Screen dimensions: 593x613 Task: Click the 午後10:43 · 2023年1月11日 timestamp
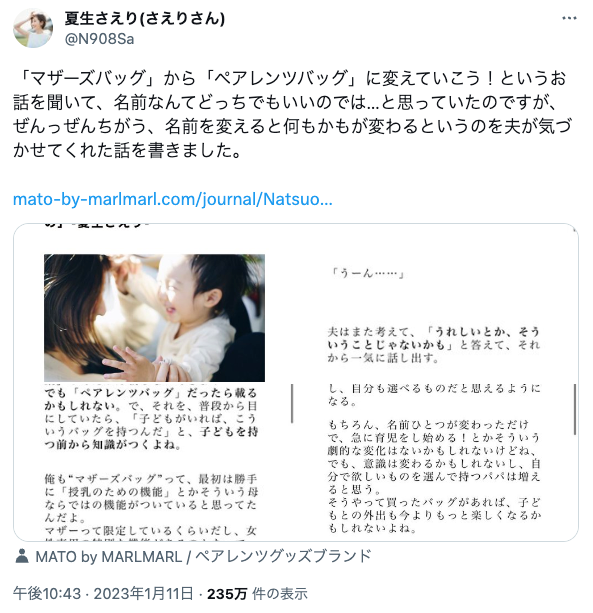(x=103, y=593)
